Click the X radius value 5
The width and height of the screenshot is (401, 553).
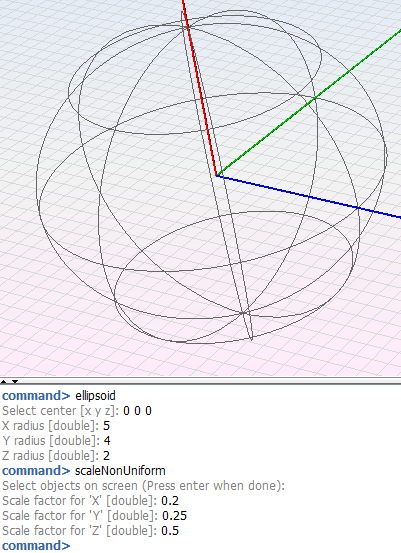107,426
